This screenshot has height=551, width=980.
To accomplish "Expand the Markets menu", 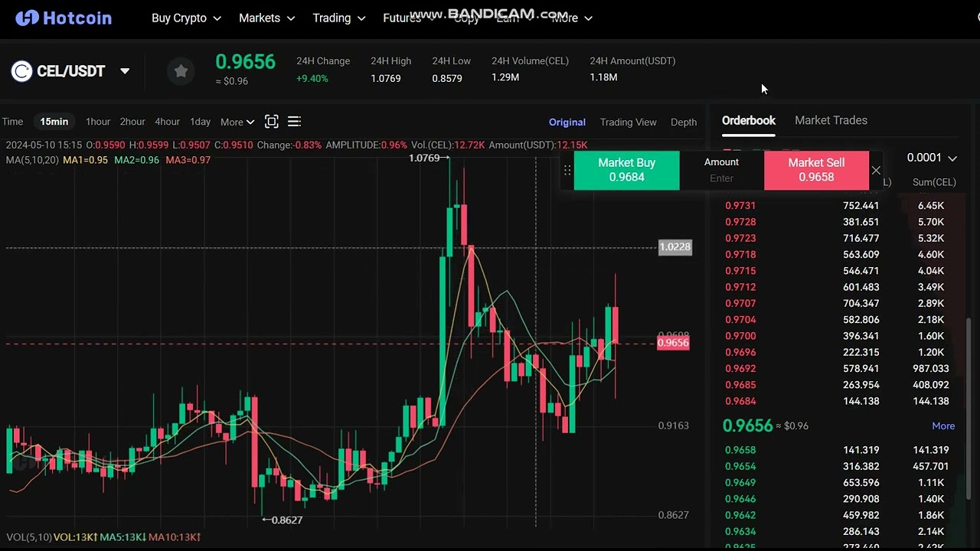I will (266, 18).
